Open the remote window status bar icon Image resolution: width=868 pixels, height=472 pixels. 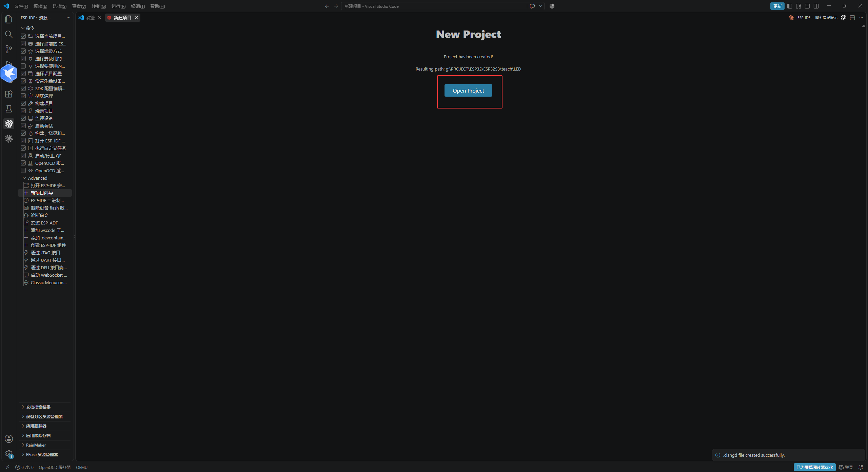coord(7,467)
